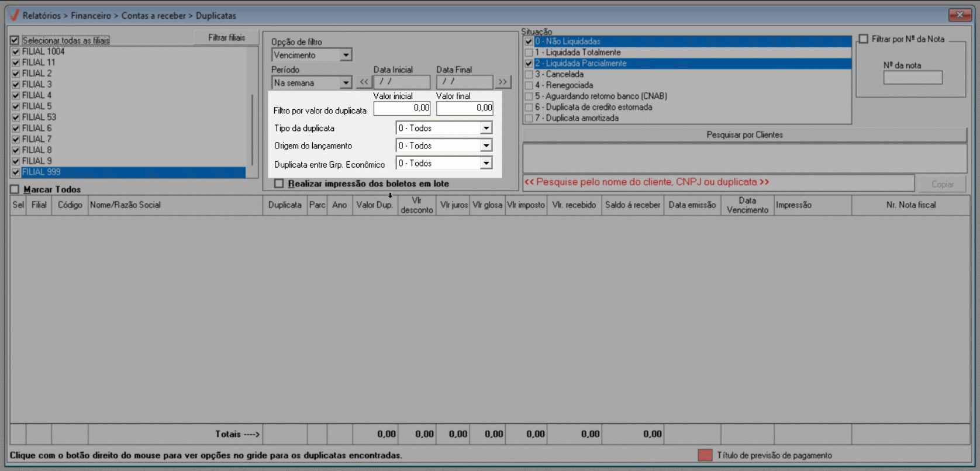Tick the 'Marcar Todos' checkbox

pos(15,189)
